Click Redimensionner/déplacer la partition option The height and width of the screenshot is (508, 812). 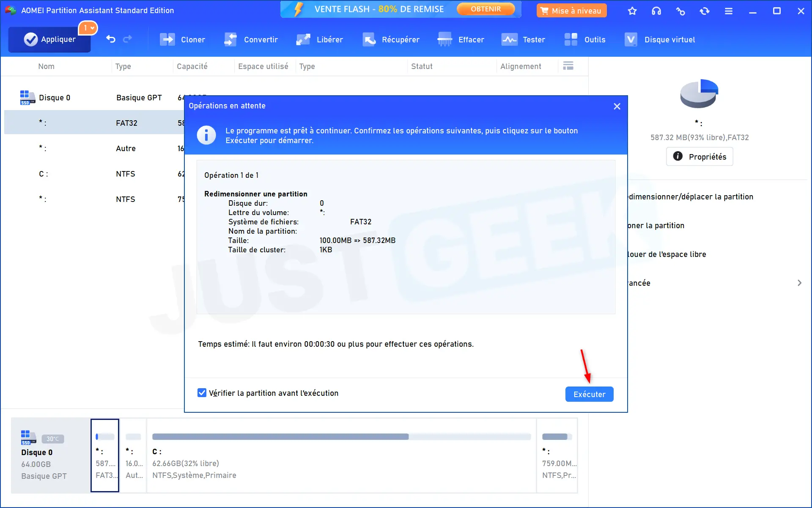(x=691, y=196)
